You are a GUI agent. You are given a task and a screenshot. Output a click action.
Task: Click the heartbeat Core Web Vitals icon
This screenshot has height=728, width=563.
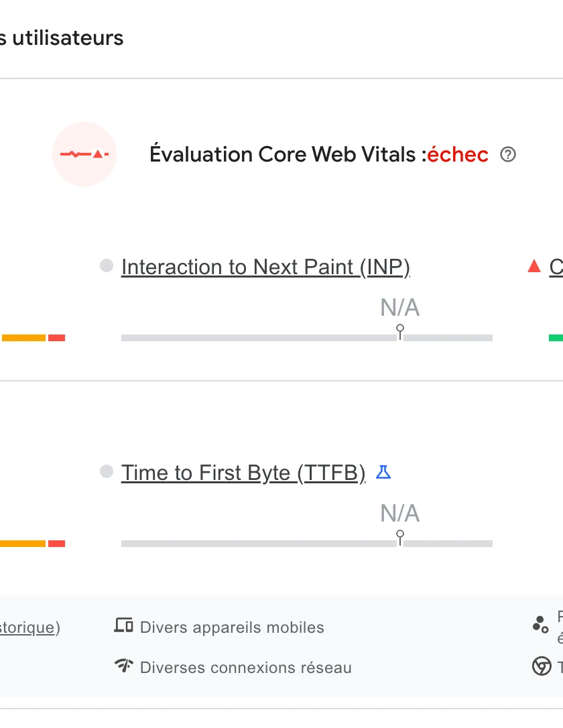pyautogui.click(x=84, y=154)
